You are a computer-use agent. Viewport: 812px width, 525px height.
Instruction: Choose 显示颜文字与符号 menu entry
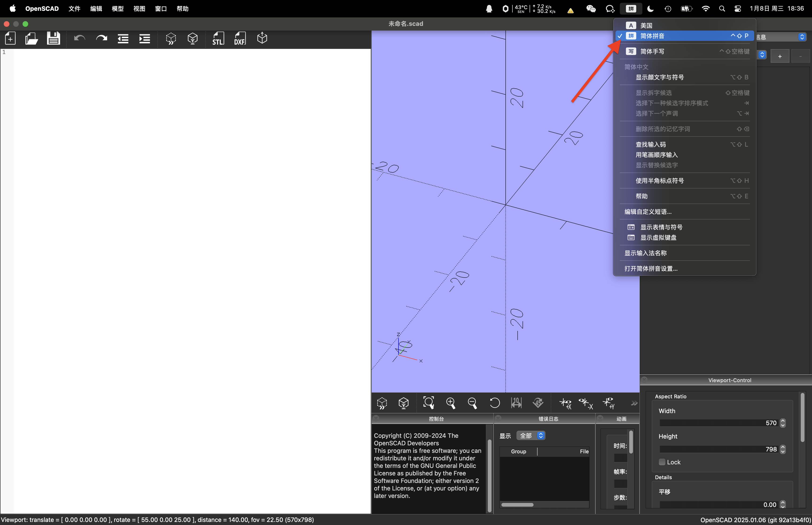tap(685, 77)
